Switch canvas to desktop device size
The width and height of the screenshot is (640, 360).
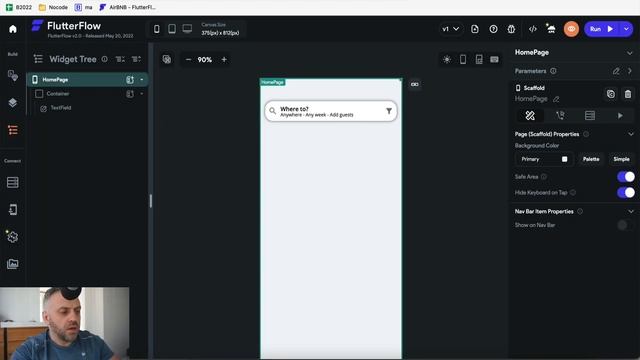pyautogui.click(x=187, y=29)
